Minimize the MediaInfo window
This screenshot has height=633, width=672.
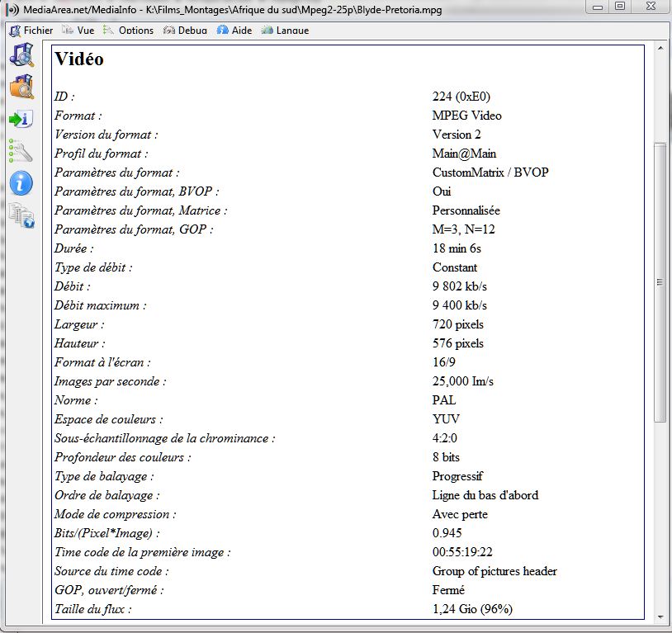tap(598, 7)
